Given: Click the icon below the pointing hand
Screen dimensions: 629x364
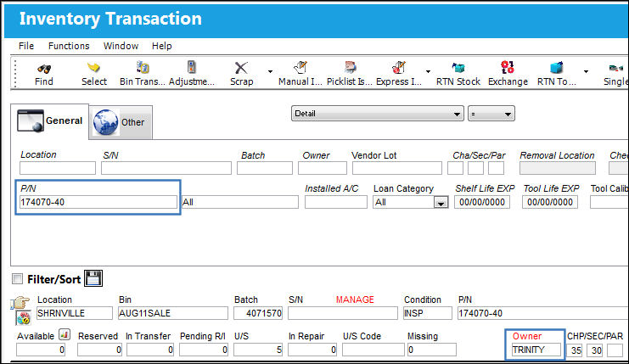Looking at the screenshot, I should [24, 318].
